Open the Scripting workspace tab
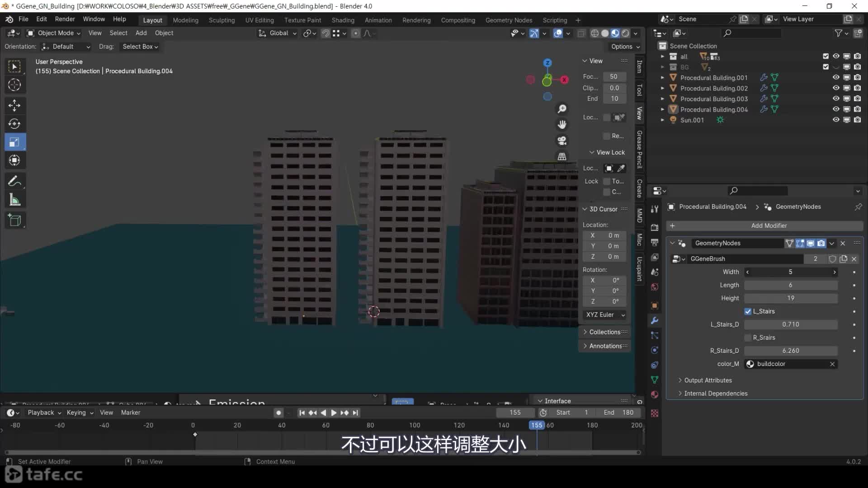Viewport: 868px width, 488px height. click(x=555, y=20)
